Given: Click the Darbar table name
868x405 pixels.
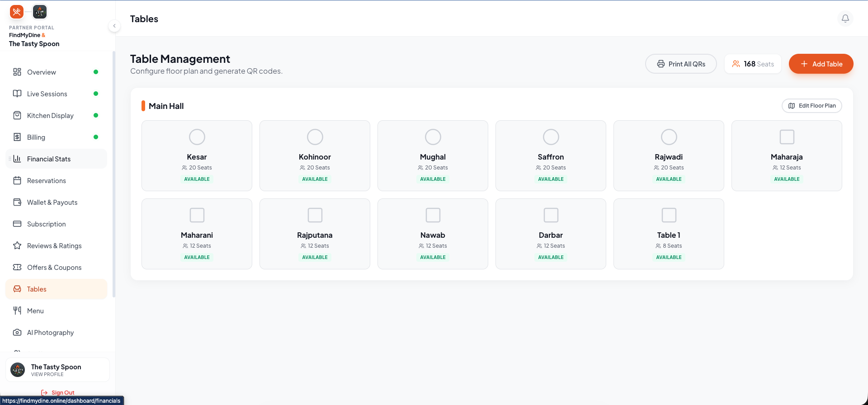Looking at the screenshot, I should tap(551, 235).
